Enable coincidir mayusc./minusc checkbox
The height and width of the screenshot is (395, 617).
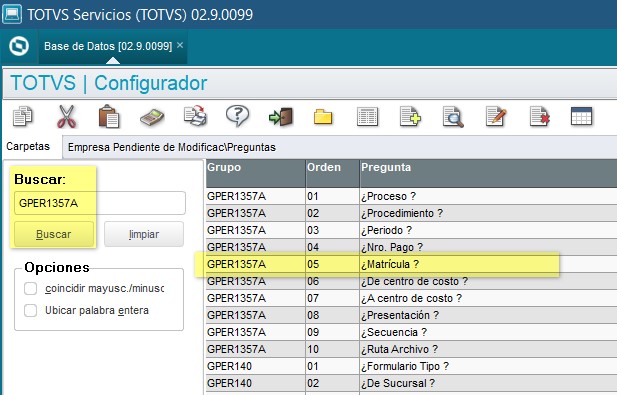click(31, 288)
